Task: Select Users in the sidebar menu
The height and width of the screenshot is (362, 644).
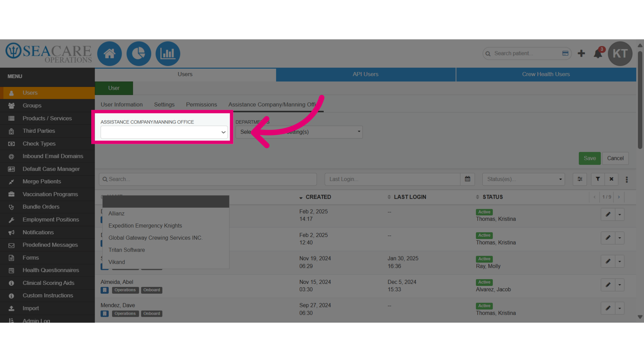Action: pos(47,93)
